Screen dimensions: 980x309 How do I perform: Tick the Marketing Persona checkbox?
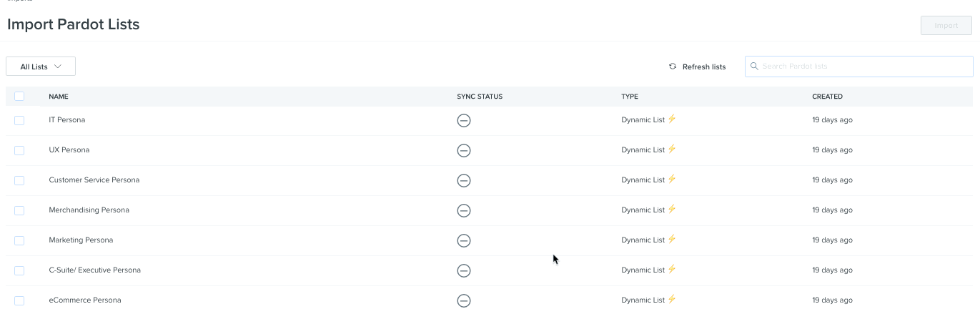click(19, 240)
